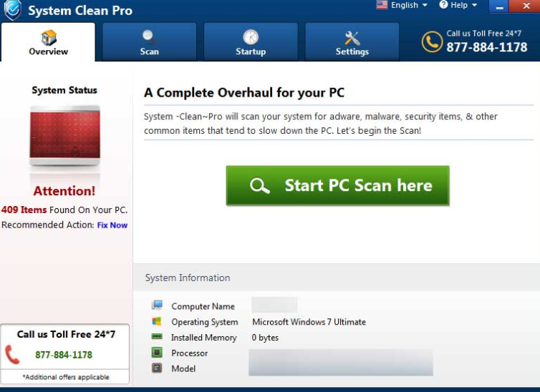The image size is (540, 392).
Task: Start the PC scan with green button
Action: (337, 186)
